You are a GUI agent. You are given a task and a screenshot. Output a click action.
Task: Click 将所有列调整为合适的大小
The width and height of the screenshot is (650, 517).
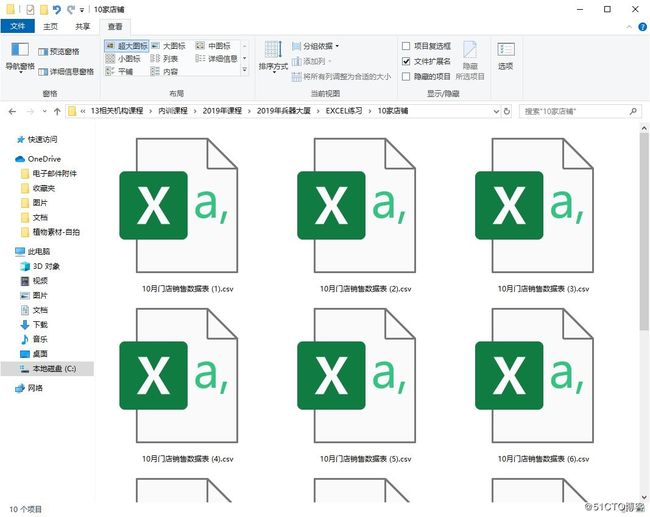(342, 77)
